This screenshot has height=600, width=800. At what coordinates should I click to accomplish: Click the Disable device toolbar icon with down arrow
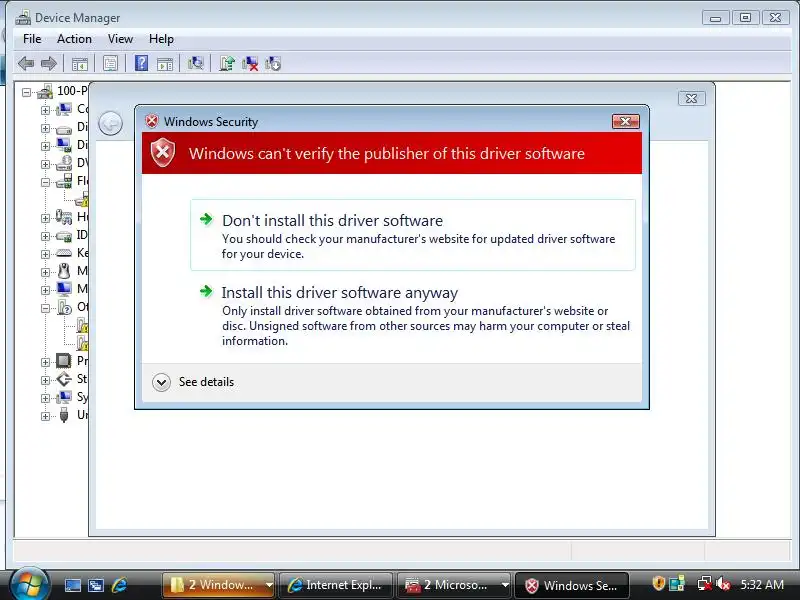[x=273, y=64]
